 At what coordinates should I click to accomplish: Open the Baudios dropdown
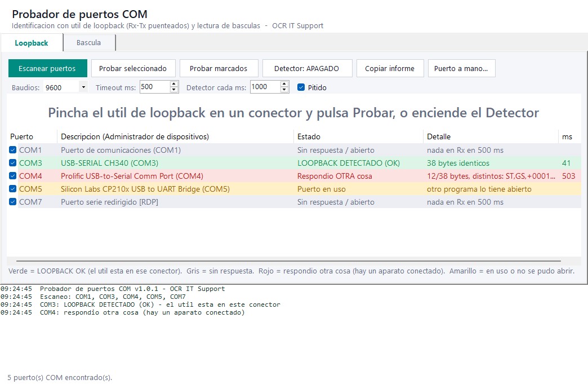83,87
